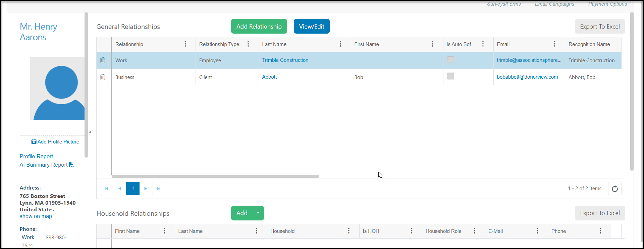This screenshot has height=249, width=644.
Task: Open the Abbott last name link
Action: coord(269,77)
